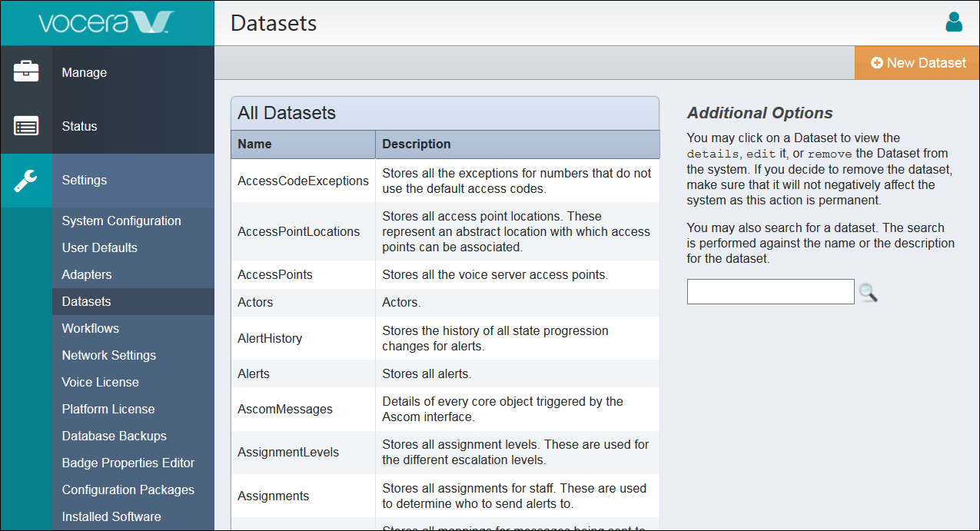
Task: Click the plus icon on New Dataset
Action: [878, 62]
